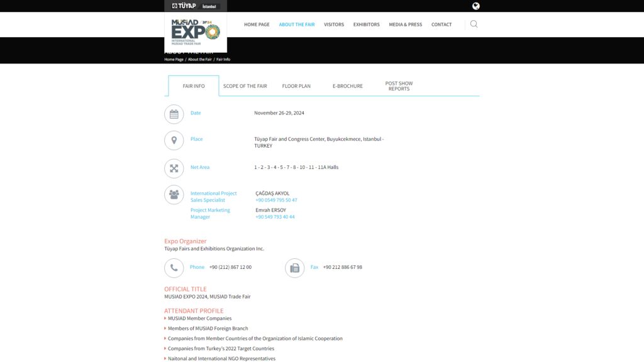Click the people group contacts icon
The height and width of the screenshot is (362, 644).
pyautogui.click(x=174, y=195)
